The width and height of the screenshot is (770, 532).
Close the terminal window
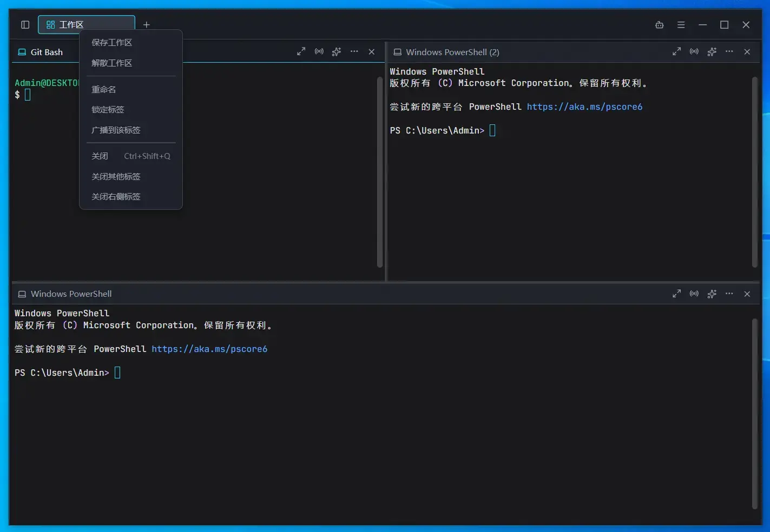746,25
